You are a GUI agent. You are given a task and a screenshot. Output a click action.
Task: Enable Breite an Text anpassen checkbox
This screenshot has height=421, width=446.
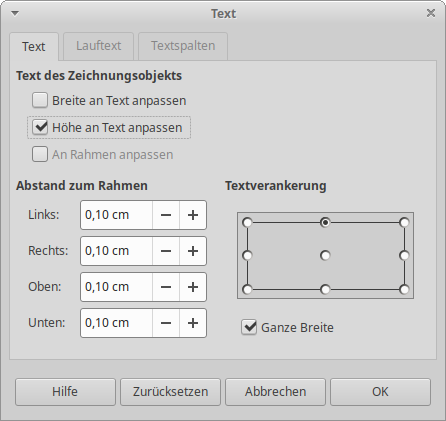tap(40, 101)
